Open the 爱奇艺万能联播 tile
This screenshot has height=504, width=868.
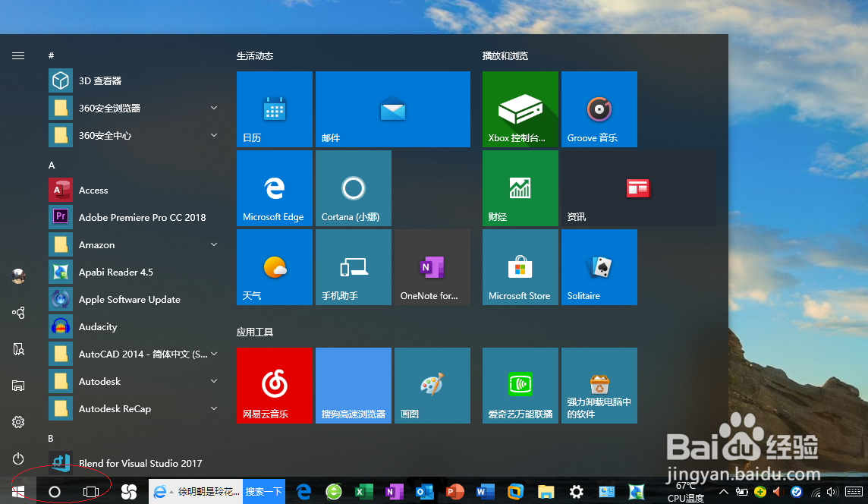(x=520, y=386)
